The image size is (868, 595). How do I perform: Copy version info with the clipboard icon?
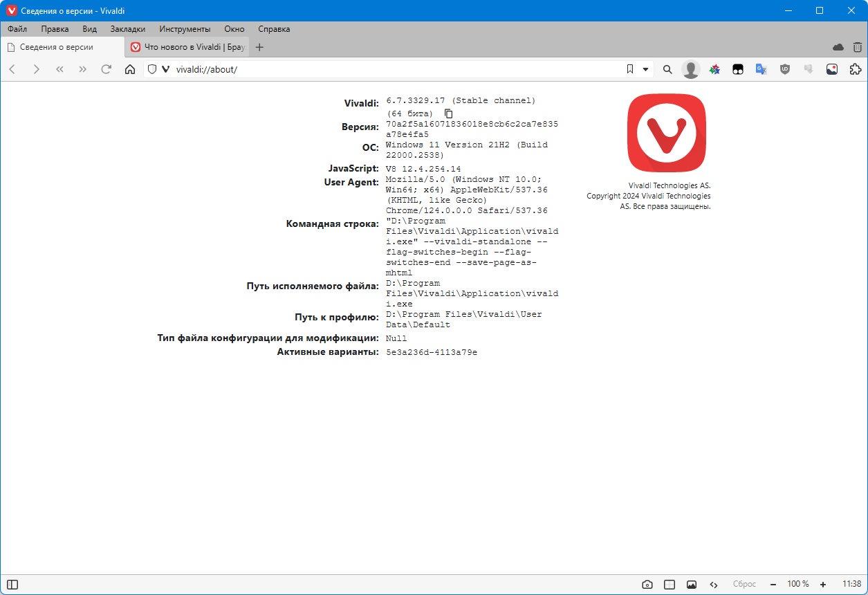pos(448,113)
